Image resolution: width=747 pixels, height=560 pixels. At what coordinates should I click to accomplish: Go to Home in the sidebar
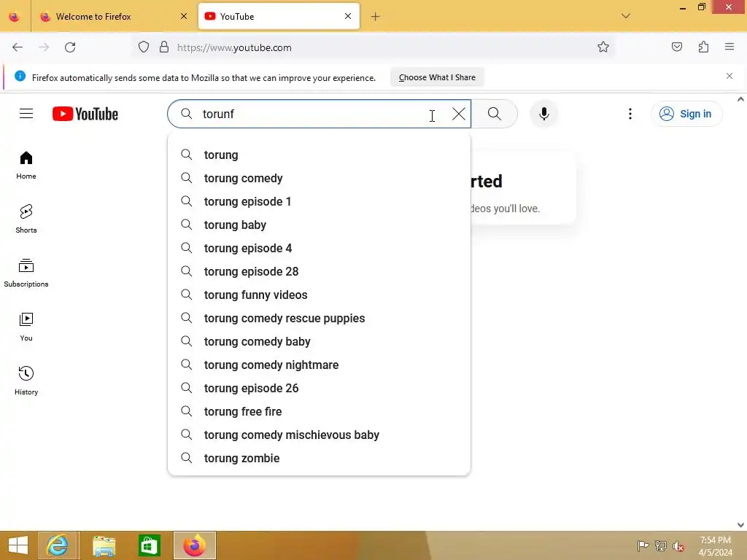[26, 165]
